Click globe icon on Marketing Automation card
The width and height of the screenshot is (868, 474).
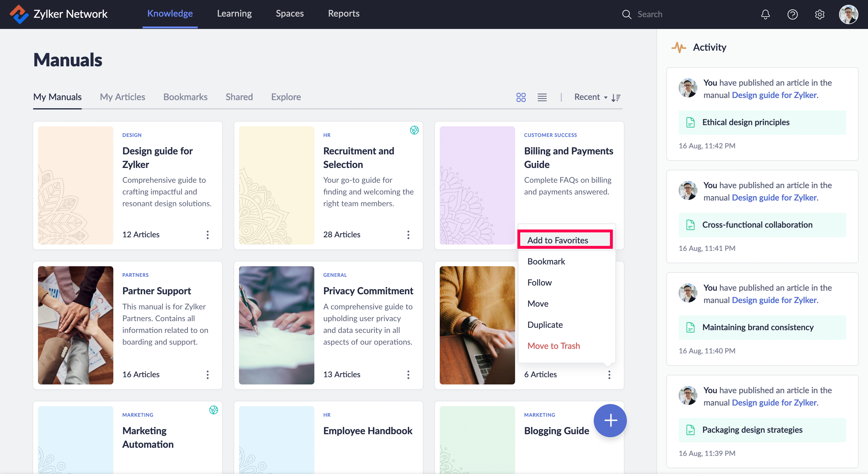(x=213, y=410)
